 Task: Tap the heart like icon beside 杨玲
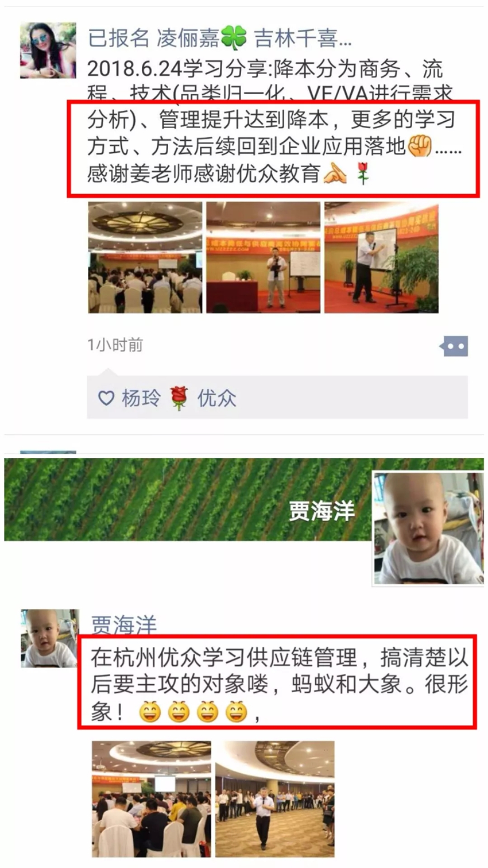tap(106, 398)
